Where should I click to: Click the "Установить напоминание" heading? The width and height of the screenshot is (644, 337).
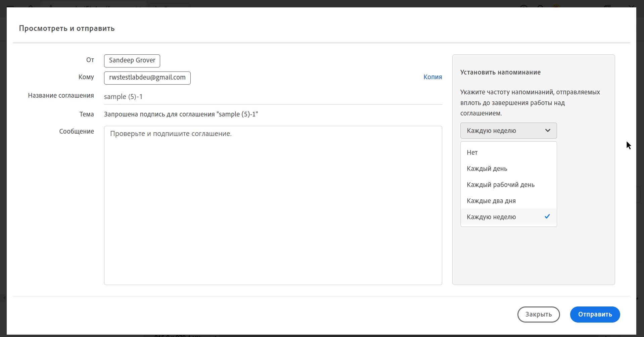500,72
